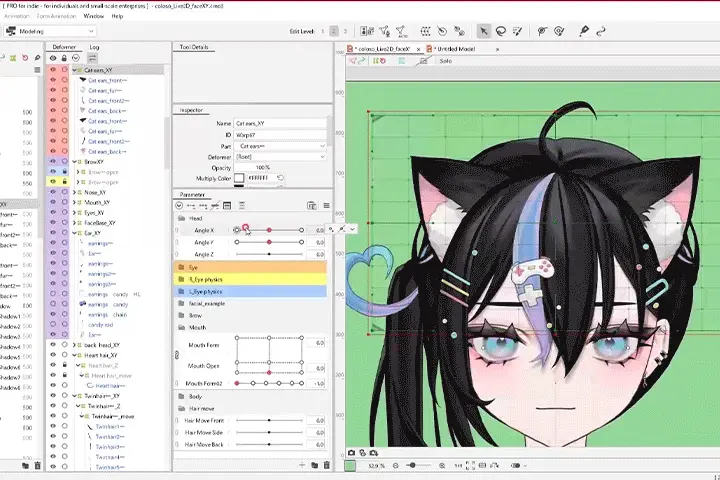Image resolution: width=720 pixels, height=480 pixels.
Task: Click zoom-out magnifier below the canvas
Action: coord(396,465)
